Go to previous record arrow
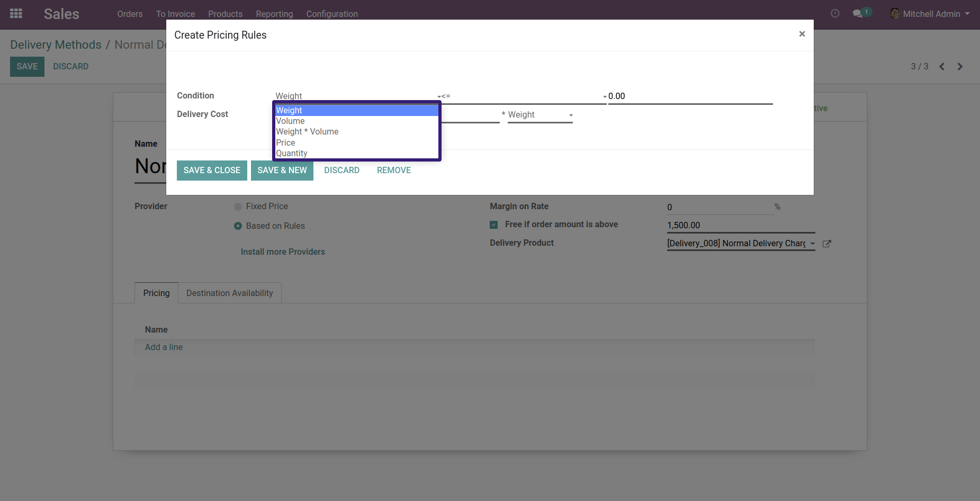The width and height of the screenshot is (980, 501). click(x=942, y=67)
